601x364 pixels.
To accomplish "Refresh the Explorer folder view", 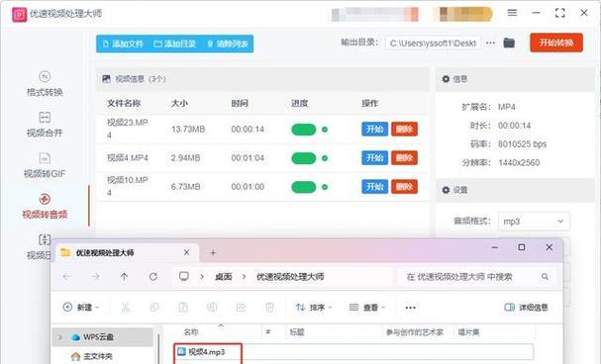I will (152, 276).
